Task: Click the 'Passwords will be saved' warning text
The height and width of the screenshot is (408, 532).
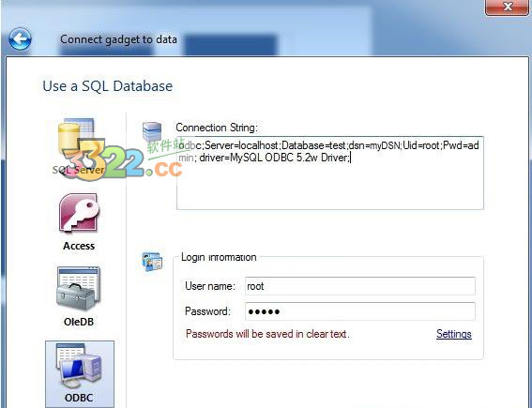Action: (267, 334)
